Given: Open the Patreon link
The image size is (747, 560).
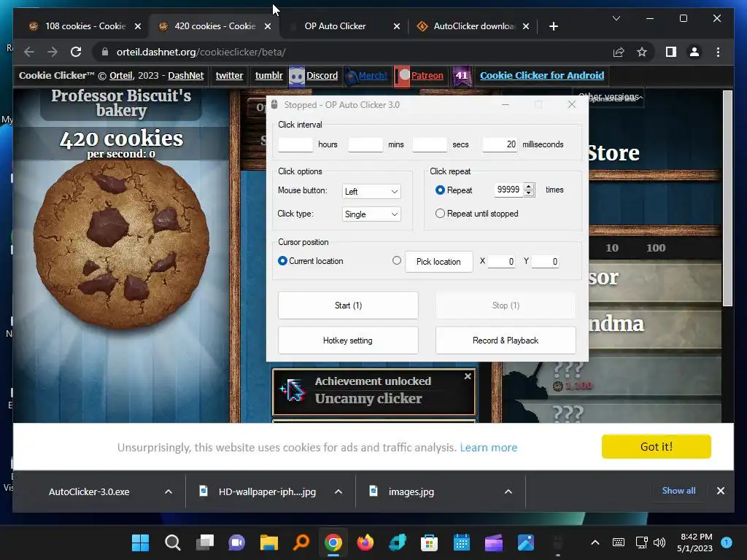Looking at the screenshot, I should 427,75.
